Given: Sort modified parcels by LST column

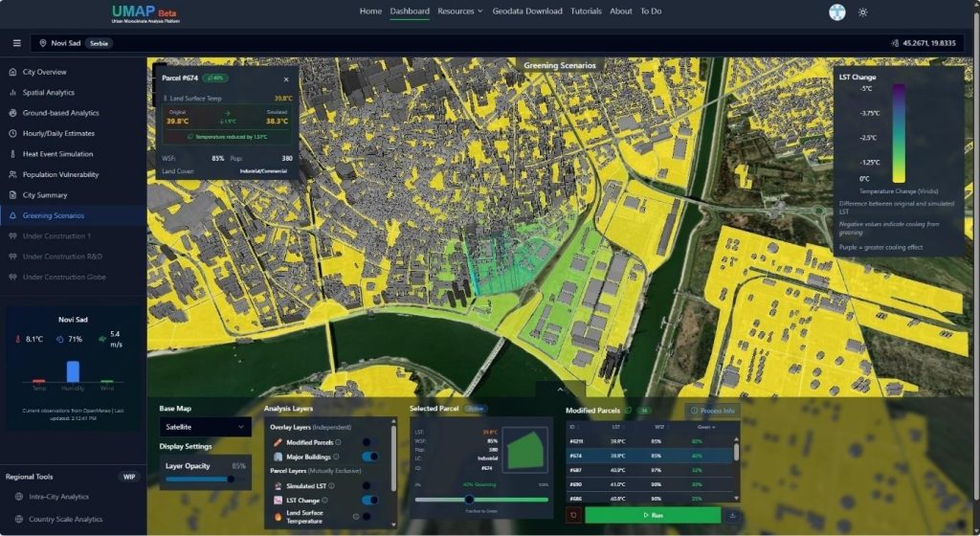Looking at the screenshot, I should (616, 427).
